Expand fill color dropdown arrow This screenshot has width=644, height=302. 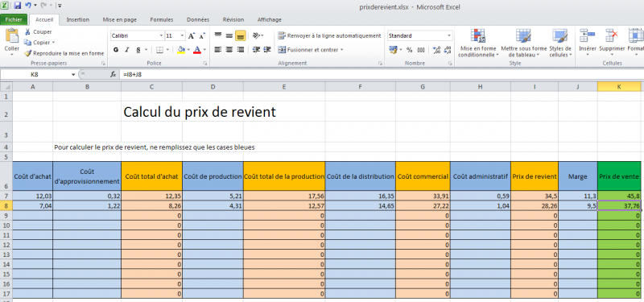pyautogui.click(x=188, y=50)
